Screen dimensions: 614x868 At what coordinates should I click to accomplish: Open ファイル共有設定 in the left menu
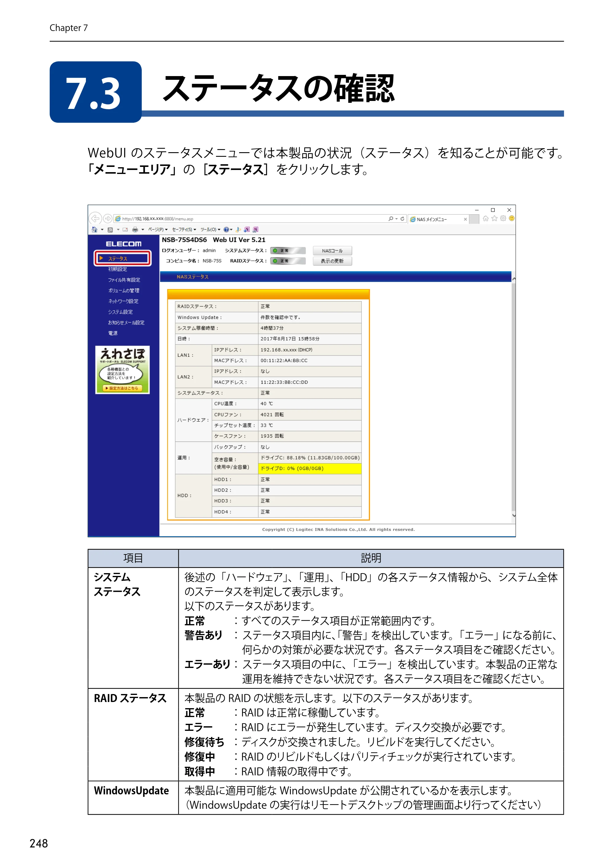(124, 280)
